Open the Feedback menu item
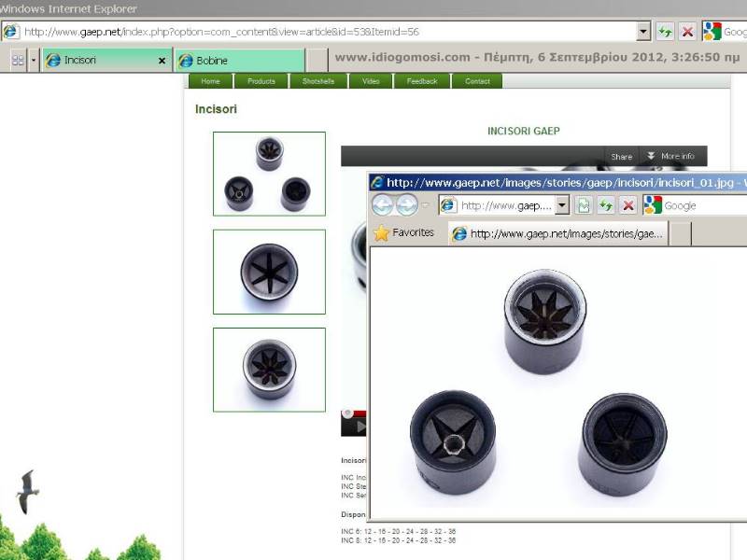 (x=422, y=81)
